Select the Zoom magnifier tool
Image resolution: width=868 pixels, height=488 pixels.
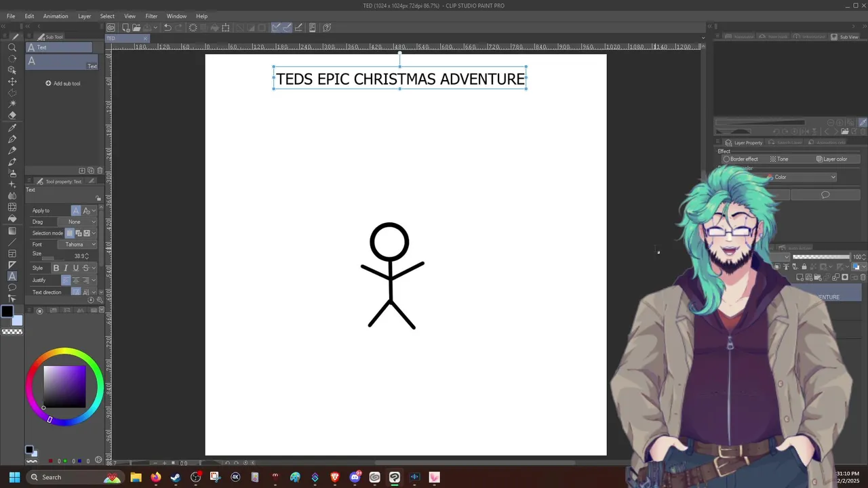[x=12, y=47]
